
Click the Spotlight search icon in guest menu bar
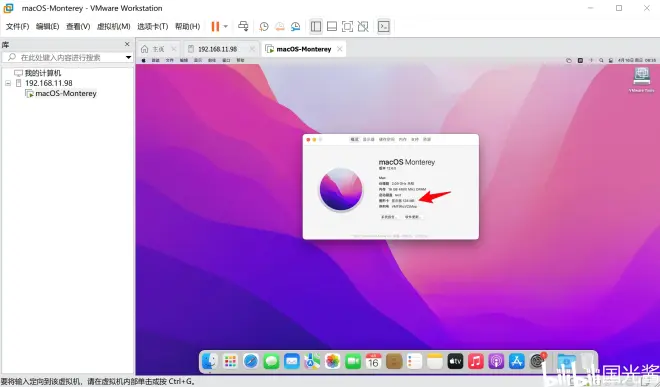601,61
